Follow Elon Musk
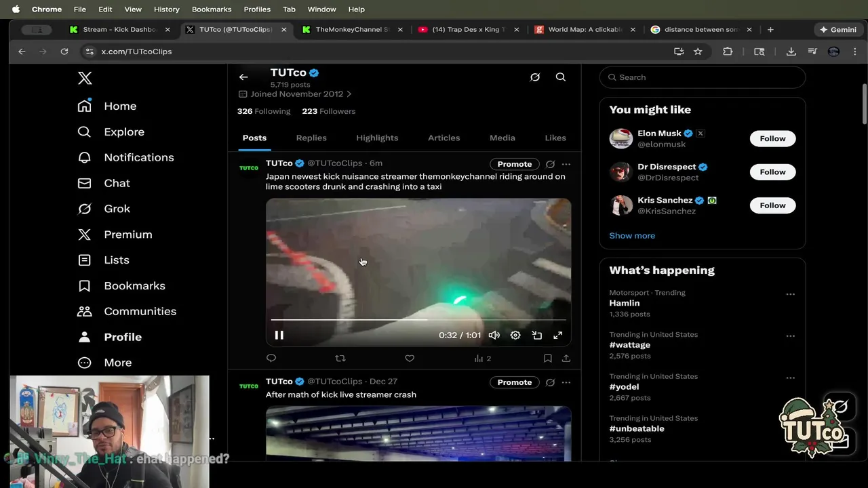Image resolution: width=868 pixels, height=488 pixels. [772, 138]
